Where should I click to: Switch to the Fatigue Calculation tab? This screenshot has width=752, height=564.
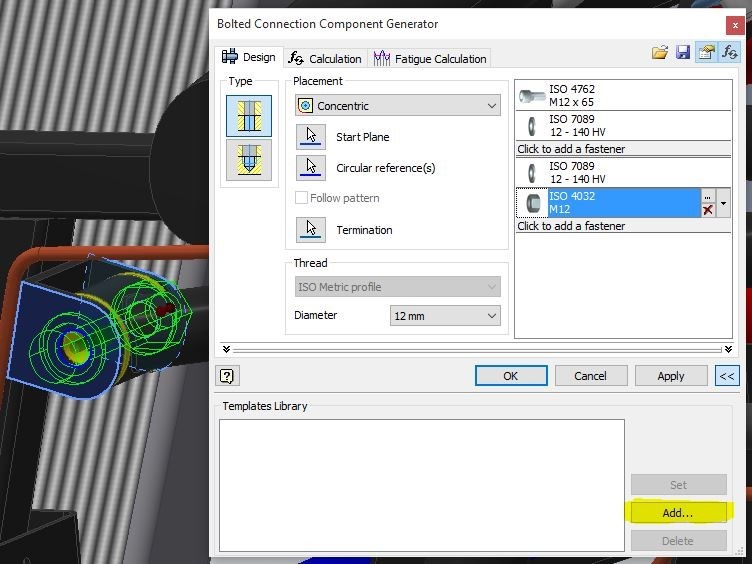(430, 59)
